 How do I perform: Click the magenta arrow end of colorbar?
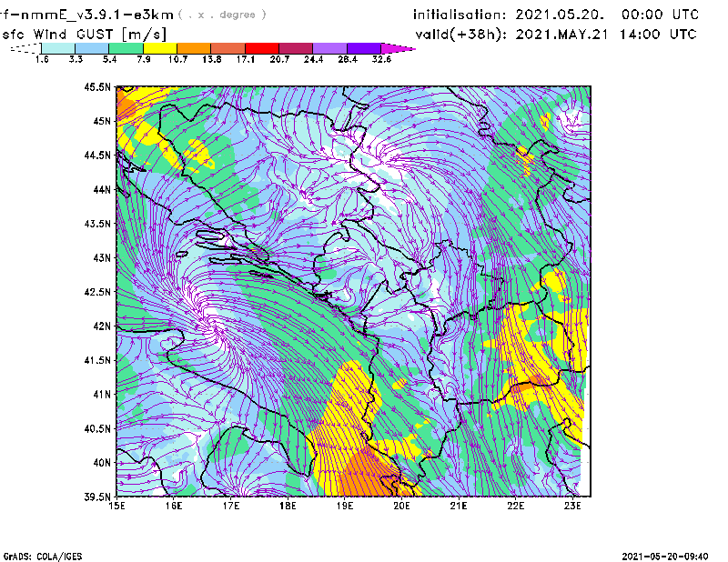[398, 48]
